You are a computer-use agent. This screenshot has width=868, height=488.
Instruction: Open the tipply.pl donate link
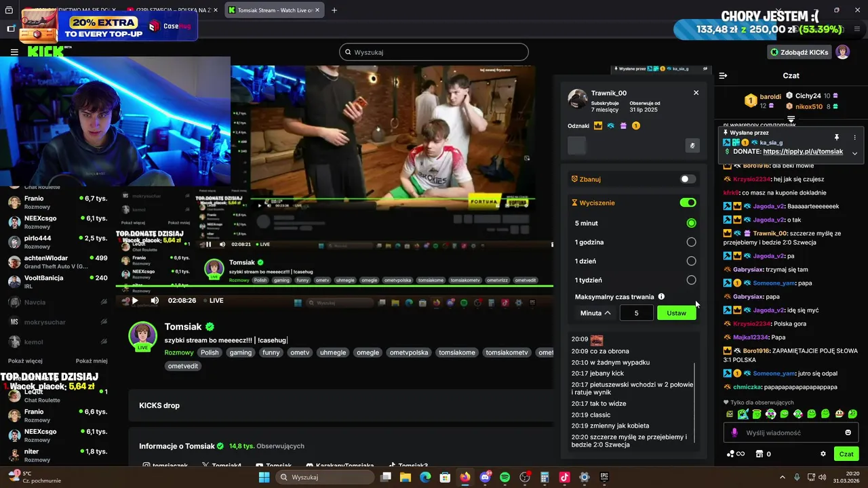click(803, 152)
